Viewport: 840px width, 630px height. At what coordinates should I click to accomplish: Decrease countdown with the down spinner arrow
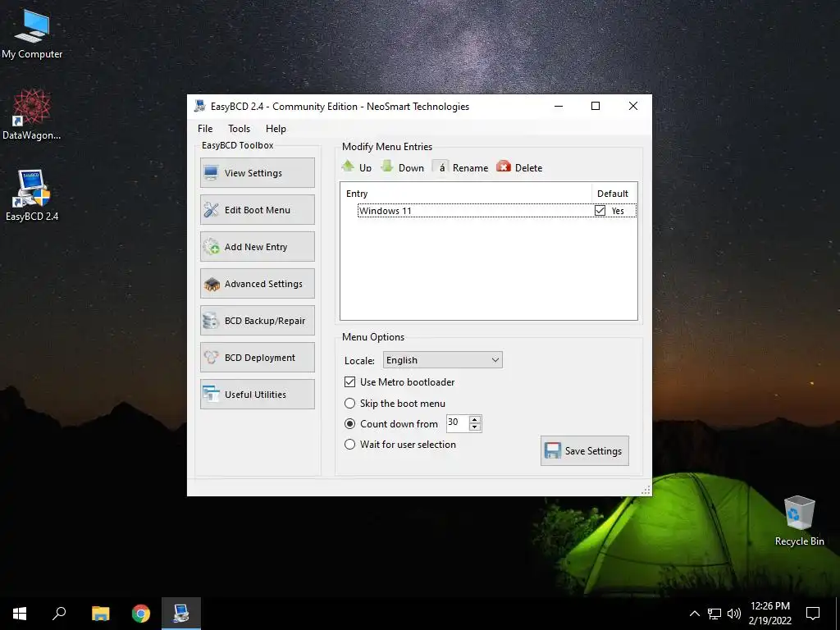(x=475, y=427)
